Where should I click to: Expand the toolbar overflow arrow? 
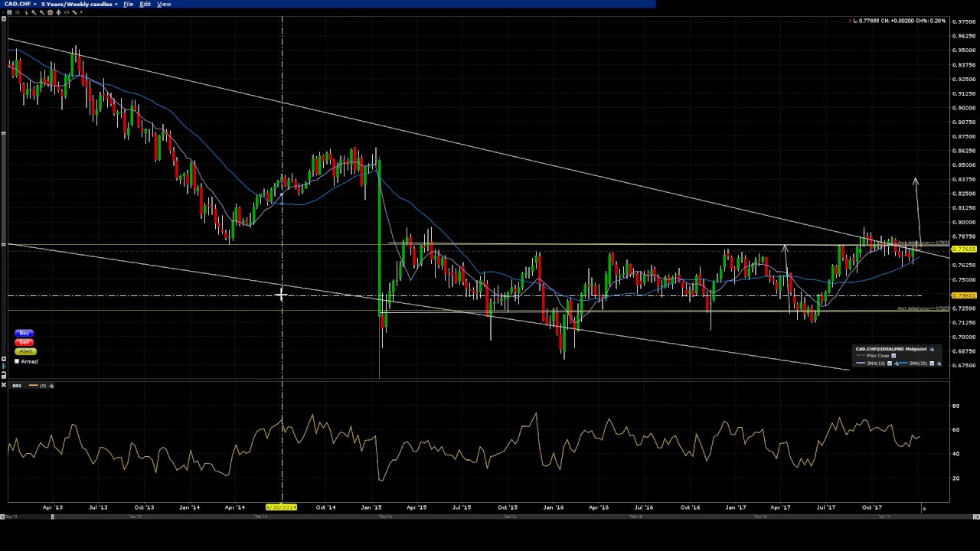click(x=81, y=12)
